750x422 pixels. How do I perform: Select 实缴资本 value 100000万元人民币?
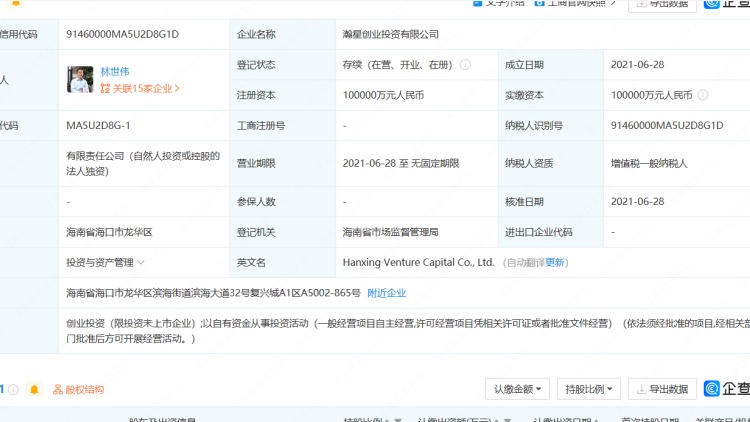pos(651,95)
